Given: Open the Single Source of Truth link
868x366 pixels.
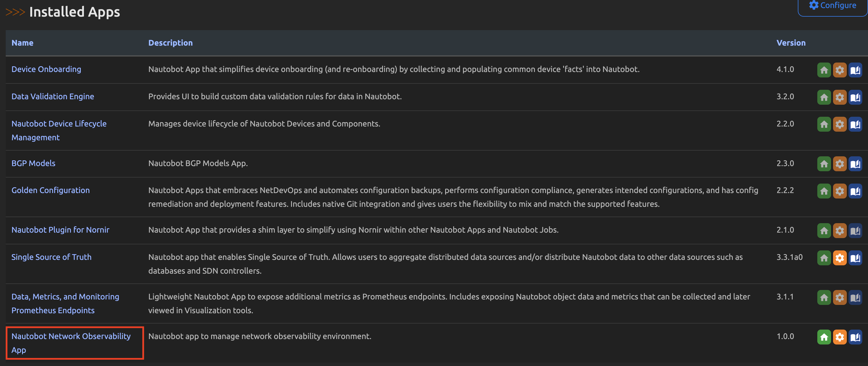Looking at the screenshot, I should click(x=51, y=257).
